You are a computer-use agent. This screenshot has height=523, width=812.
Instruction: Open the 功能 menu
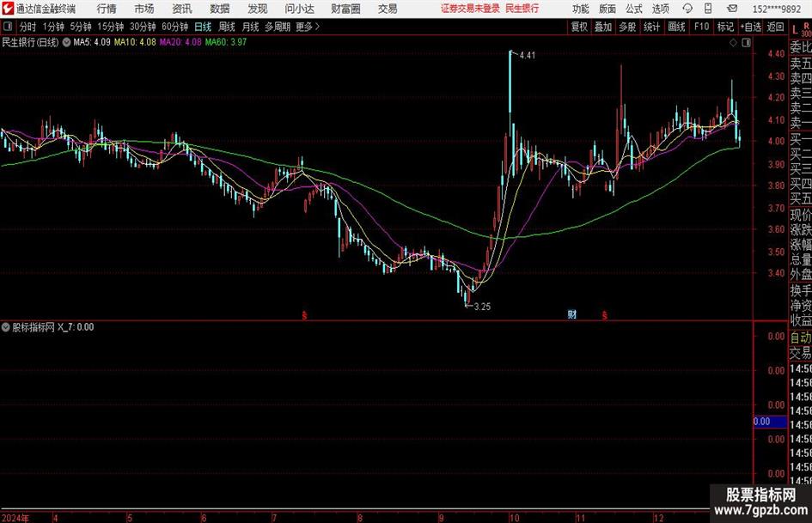(x=581, y=9)
